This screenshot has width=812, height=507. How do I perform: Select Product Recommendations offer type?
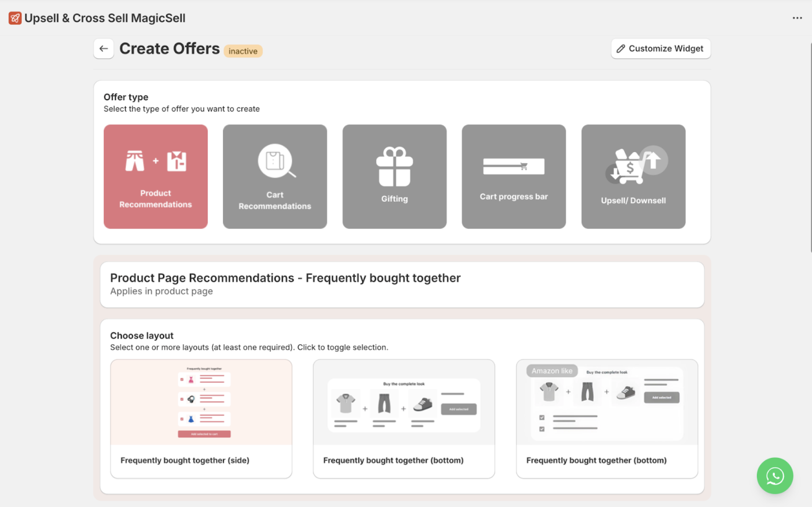click(156, 176)
